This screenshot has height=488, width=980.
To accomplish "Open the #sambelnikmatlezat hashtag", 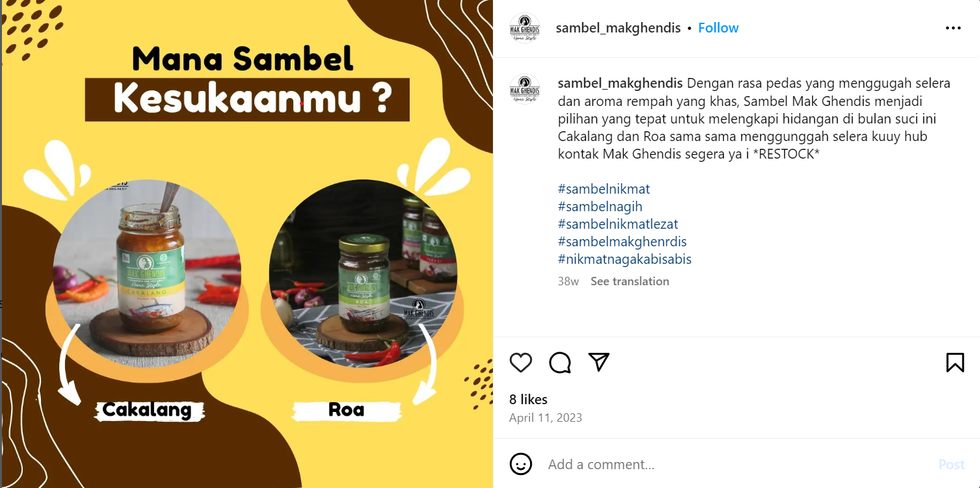I will [618, 224].
